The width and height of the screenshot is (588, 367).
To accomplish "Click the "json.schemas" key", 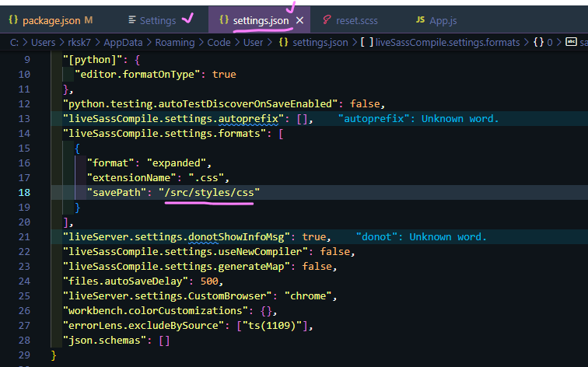I will [x=105, y=341].
